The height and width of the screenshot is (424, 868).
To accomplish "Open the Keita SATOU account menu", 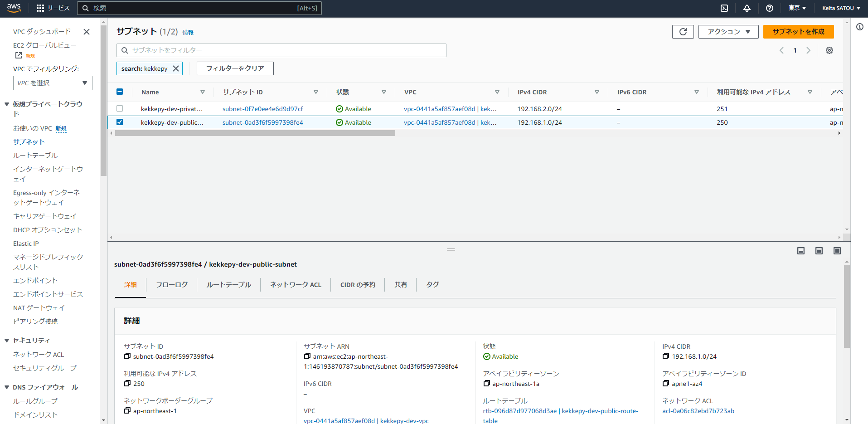I will (841, 8).
